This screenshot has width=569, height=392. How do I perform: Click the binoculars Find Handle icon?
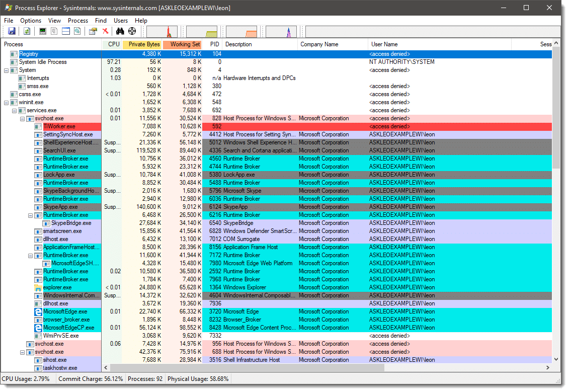[x=120, y=31]
